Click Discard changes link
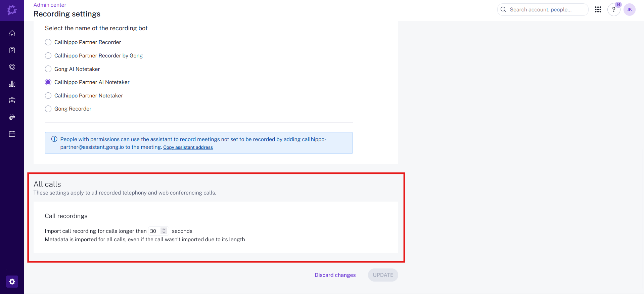 (335, 275)
